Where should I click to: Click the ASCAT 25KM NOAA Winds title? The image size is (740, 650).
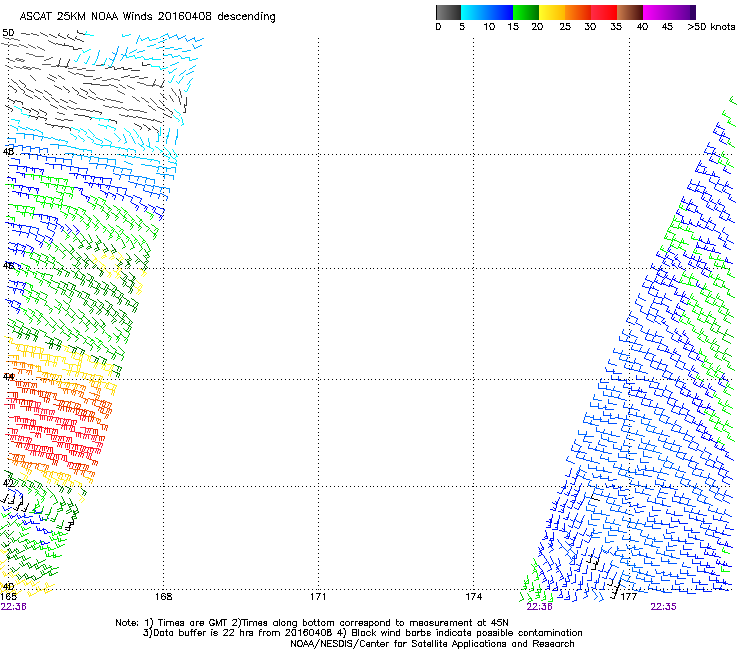(147, 16)
